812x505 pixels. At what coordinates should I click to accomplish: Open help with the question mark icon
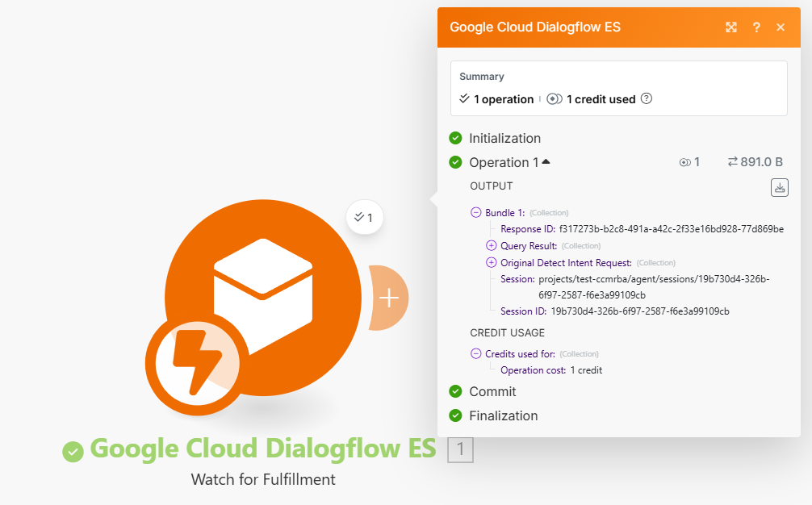[756, 27]
